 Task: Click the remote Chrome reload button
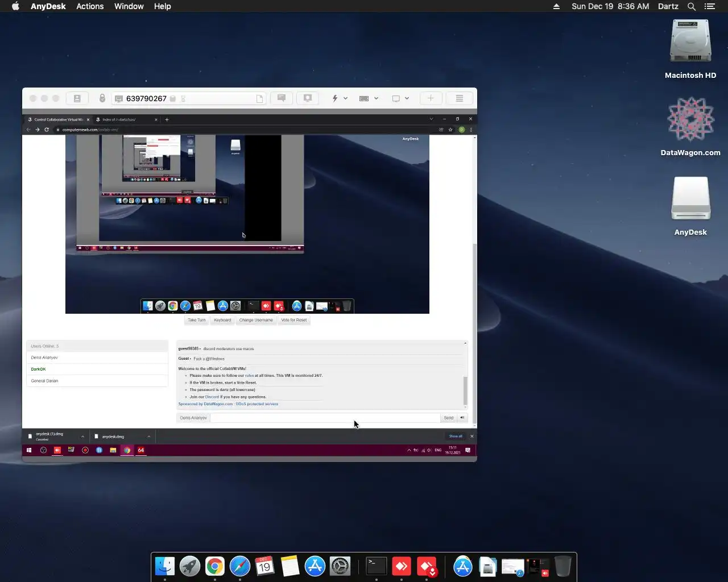coord(47,130)
